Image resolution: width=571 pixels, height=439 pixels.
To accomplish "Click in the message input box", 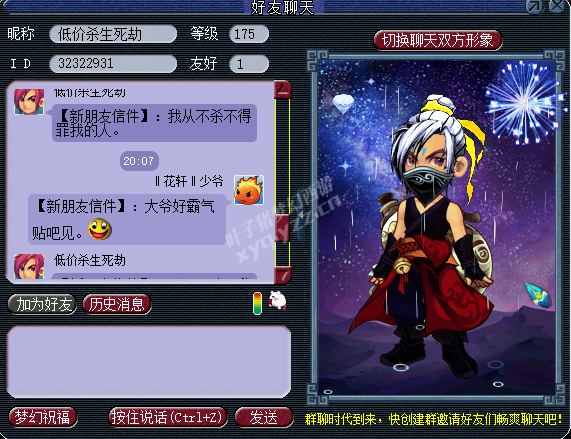I will point(149,361).
